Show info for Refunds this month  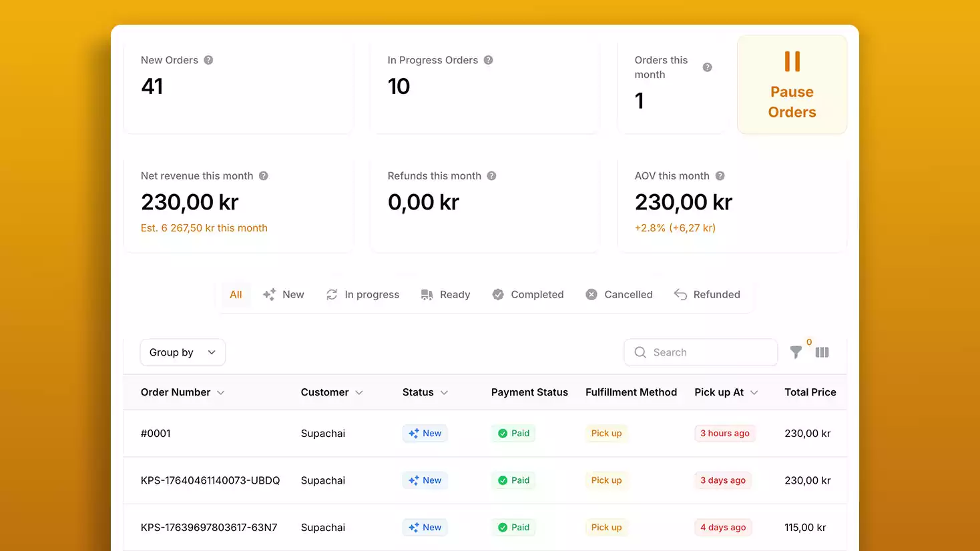tap(491, 176)
